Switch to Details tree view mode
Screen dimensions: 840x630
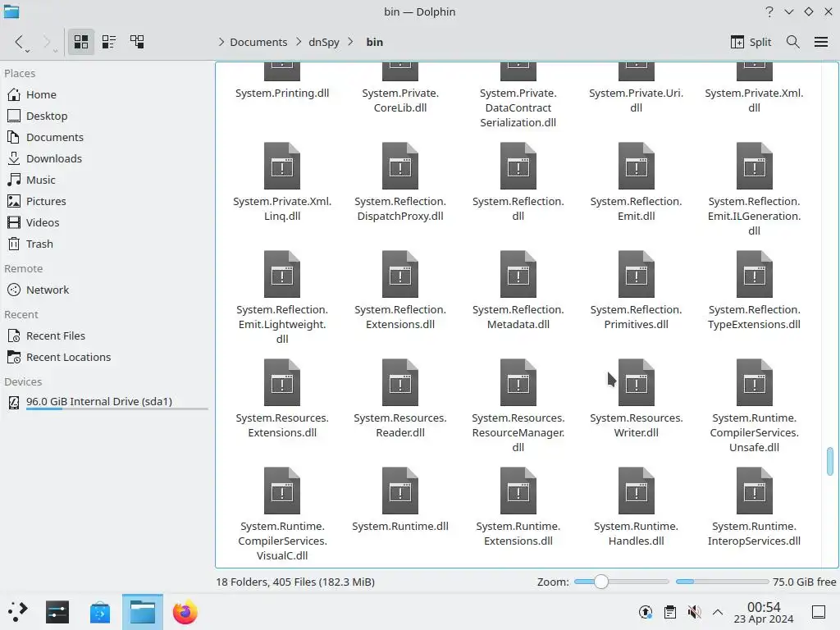pos(137,42)
